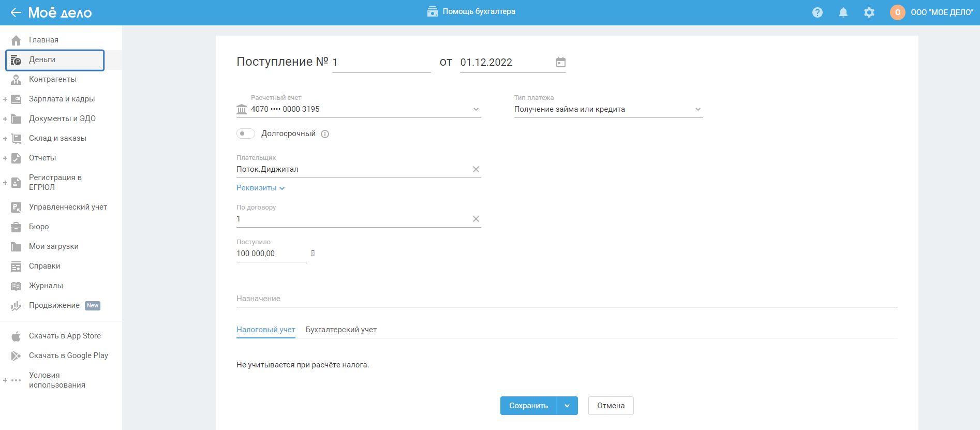Click the Сохранить button
The image size is (980, 430).
tap(528, 406)
